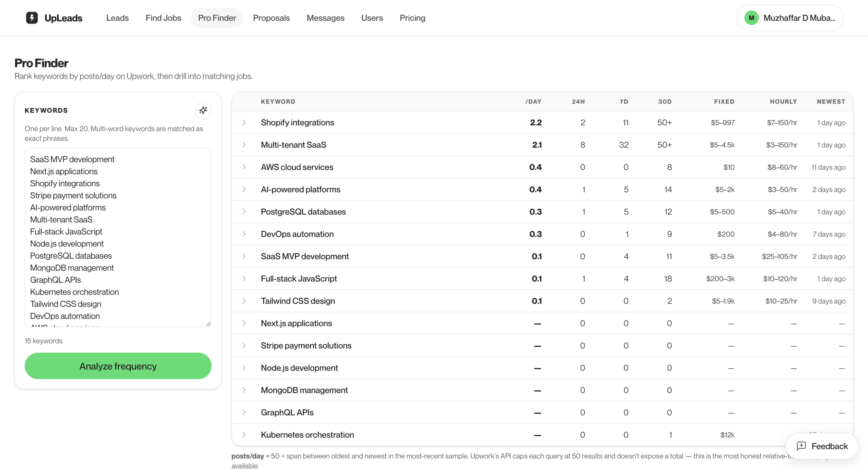Click the KEYWORDS panel heading
Image resolution: width=868 pixels, height=469 pixels.
point(46,110)
